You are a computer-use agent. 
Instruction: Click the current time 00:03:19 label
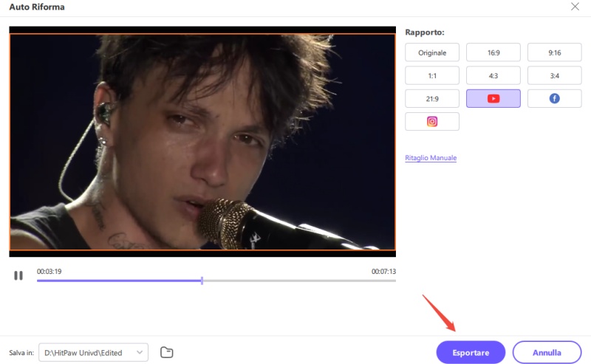click(x=49, y=271)
